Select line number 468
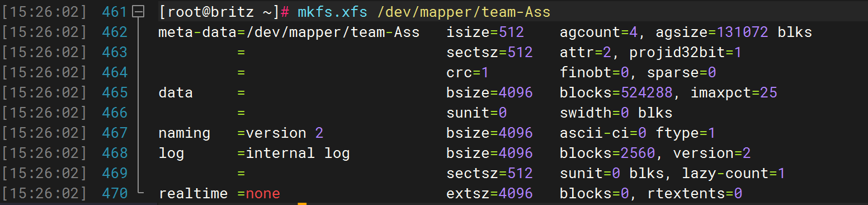The image size is (868, 205). [115, 153]
